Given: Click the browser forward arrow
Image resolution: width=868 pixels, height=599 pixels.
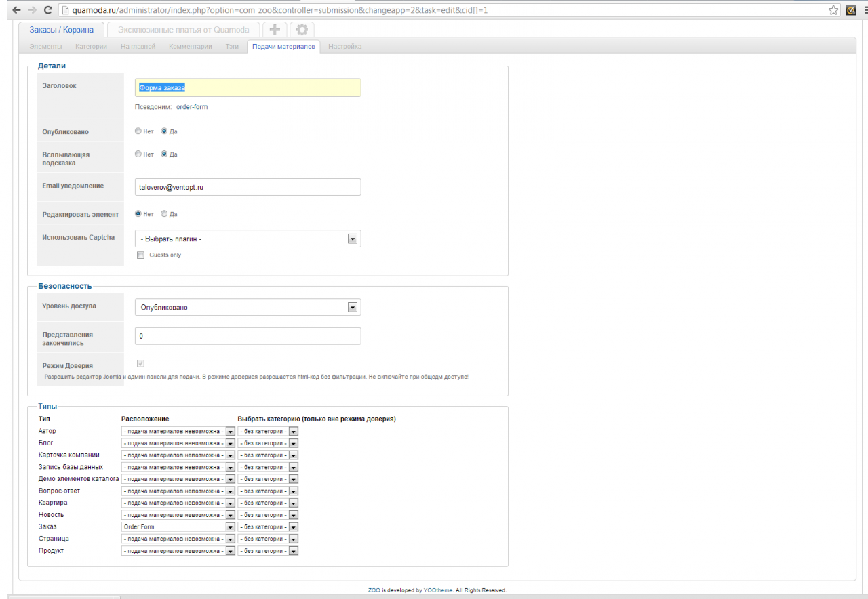Looking at the screenshot, I should coord(32,10).
